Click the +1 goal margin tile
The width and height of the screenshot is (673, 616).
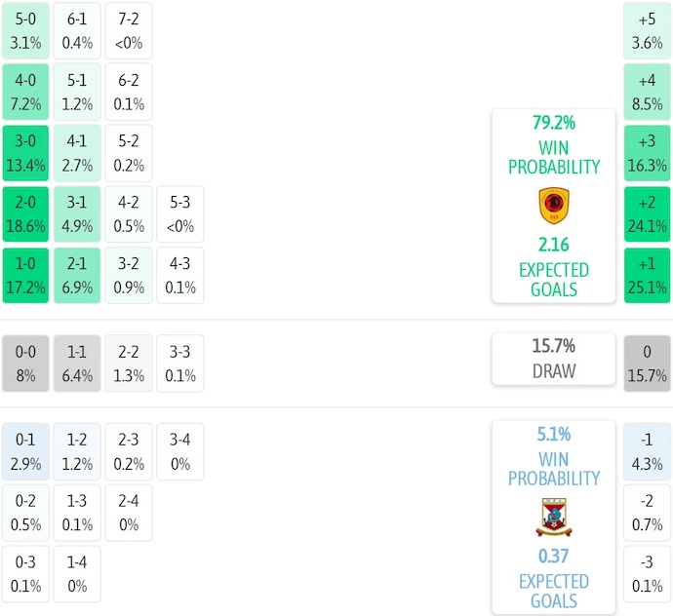[x=648, y=276]
